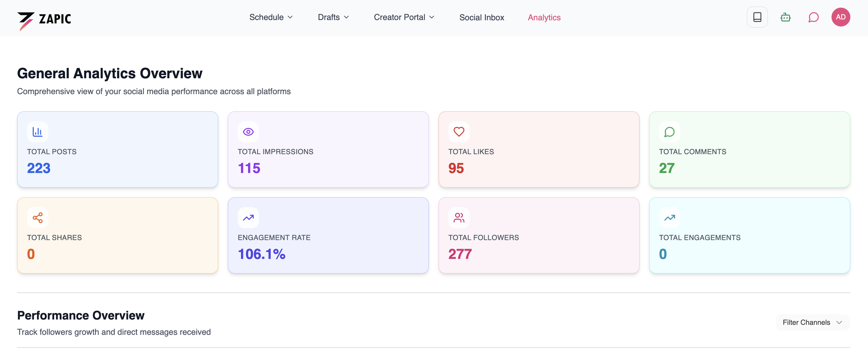Click the share icon on Total Shares card
The image size is (868, 356).
(x=38, y=218)
